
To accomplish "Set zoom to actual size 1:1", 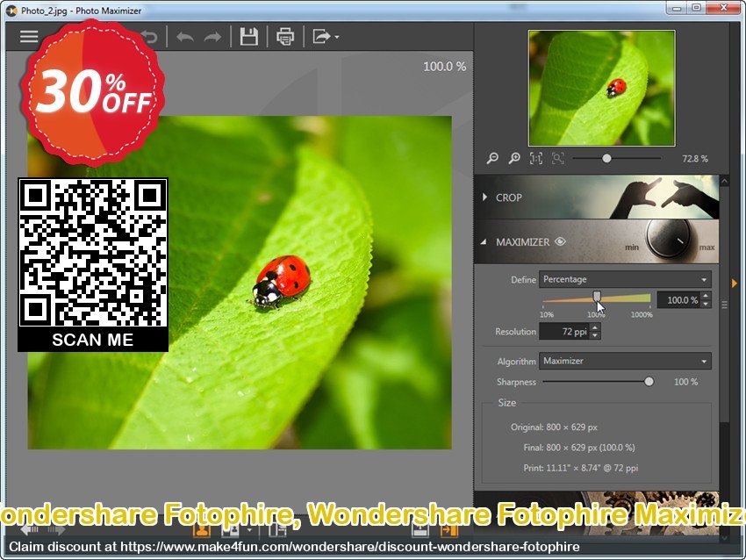I will coord(536,158).
